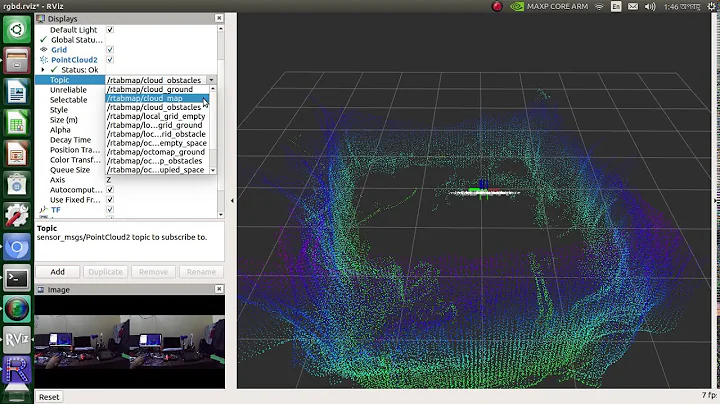Screen dimensions: 720x404
Task: Click the Displays panel scroll-down arrow
Action: pos(221,214)
